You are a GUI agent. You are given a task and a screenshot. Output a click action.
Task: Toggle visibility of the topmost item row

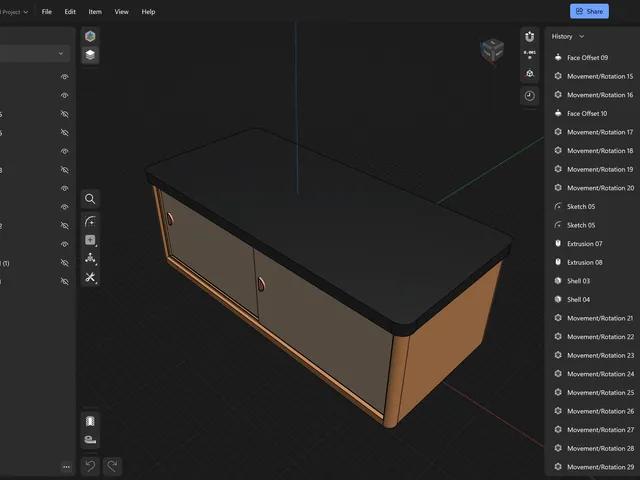tap(64, 77)
